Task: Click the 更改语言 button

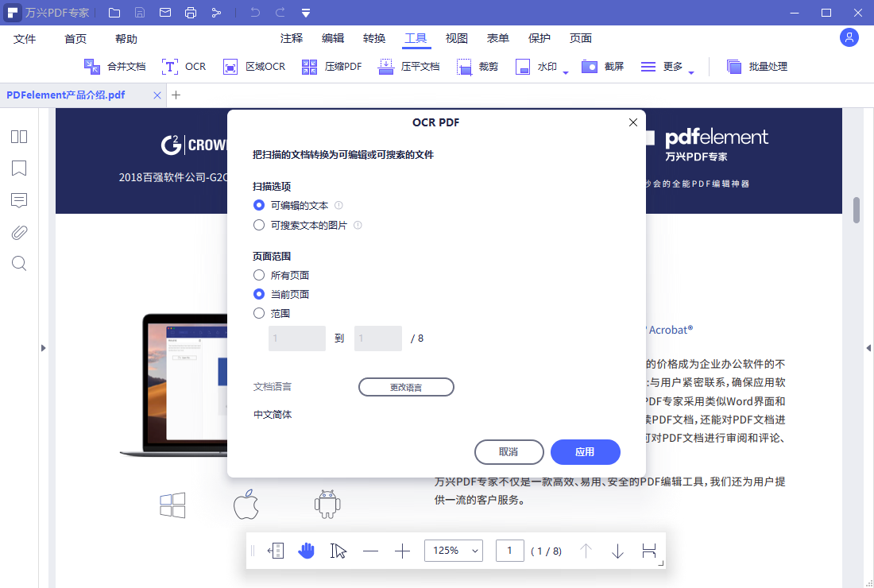Action: (x=406, y=387)
